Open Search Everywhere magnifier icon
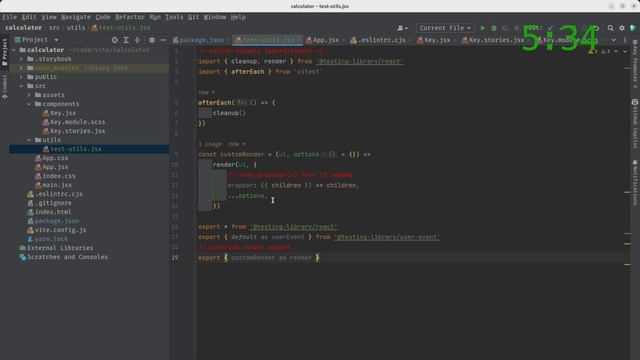The image size is (640, 360). pyautogui.click(x=611, y=28)
